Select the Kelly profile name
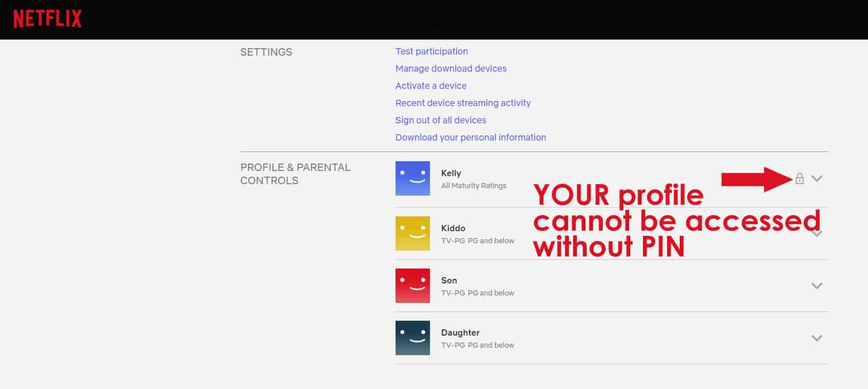This screenshot has width=868, height=389. point(451,173)
